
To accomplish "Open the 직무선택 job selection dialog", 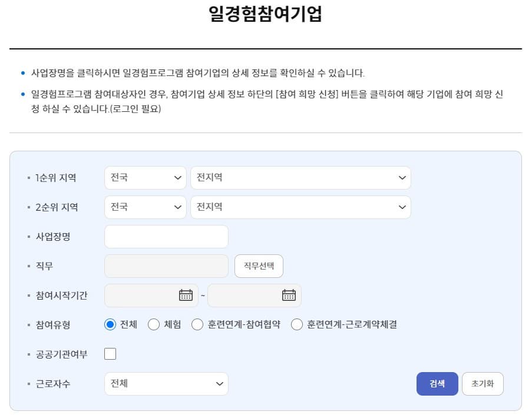I will [259, 266].
